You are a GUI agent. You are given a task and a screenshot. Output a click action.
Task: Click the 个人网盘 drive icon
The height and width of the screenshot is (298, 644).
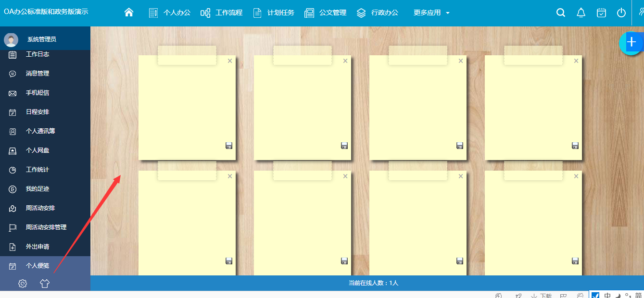pyautogui.click(x=13, y=150)
